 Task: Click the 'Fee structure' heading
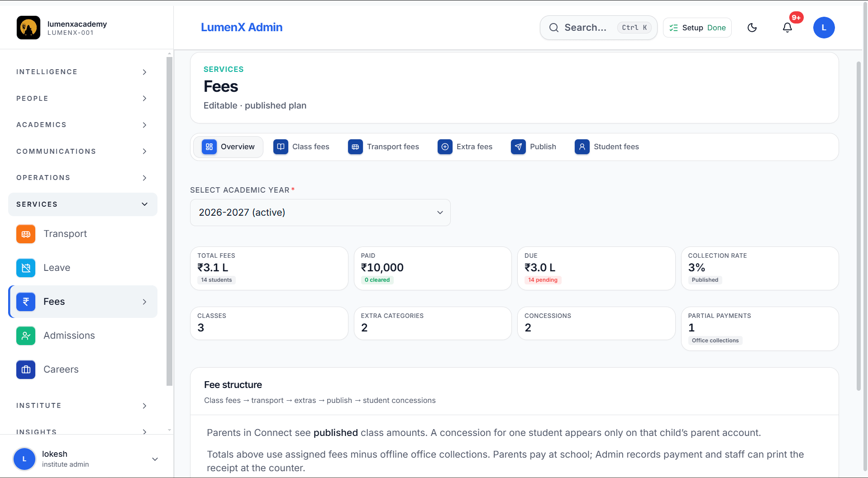pyautogui.click(x=233, y=385)
